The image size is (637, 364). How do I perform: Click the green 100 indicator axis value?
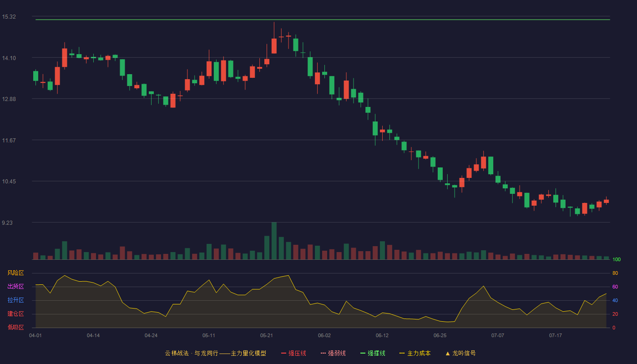point(617,260)
